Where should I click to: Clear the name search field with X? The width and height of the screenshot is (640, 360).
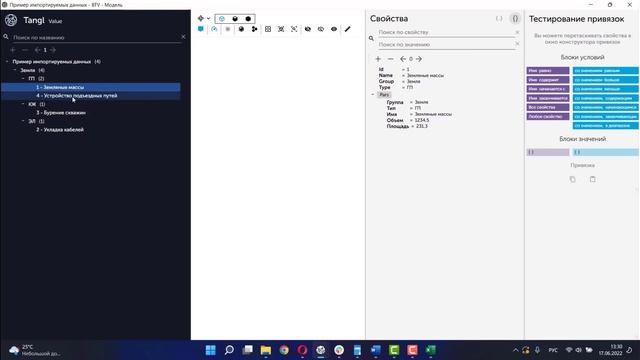pos(183,37)
